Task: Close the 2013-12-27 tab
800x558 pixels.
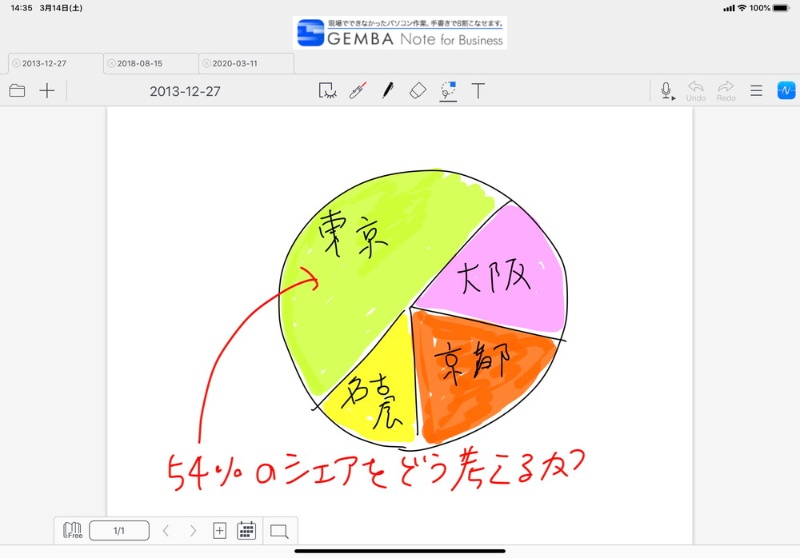Action: pos(15,63)
